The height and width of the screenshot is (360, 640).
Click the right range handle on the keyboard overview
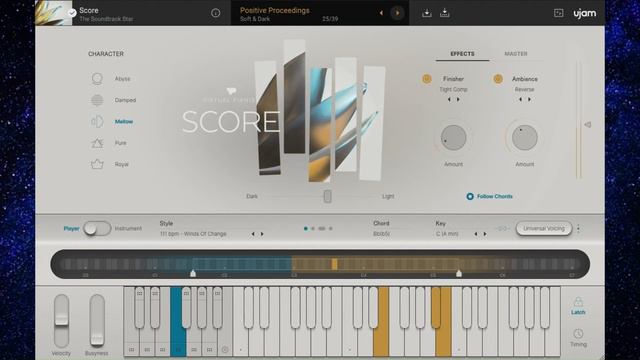(459, 273)
